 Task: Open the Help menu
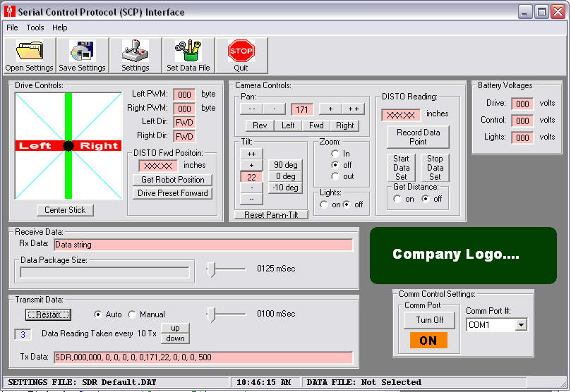(x=60, y=27)
